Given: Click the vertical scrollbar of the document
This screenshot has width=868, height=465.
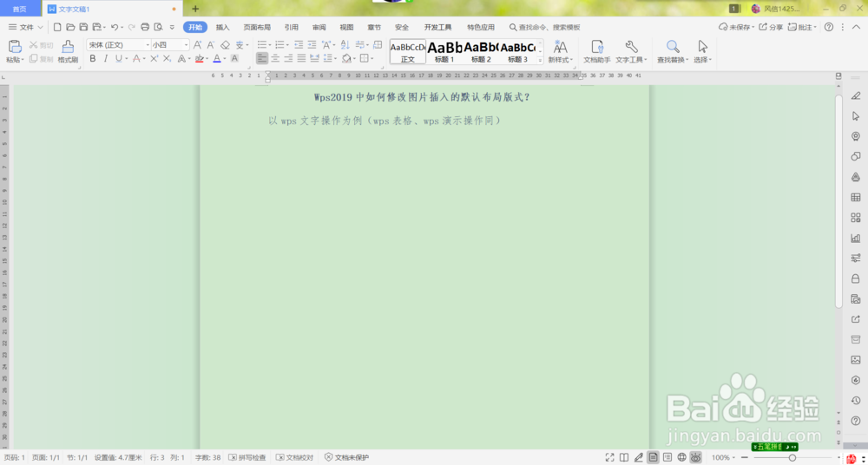Looking at the screenshot, I should (838, 201).
